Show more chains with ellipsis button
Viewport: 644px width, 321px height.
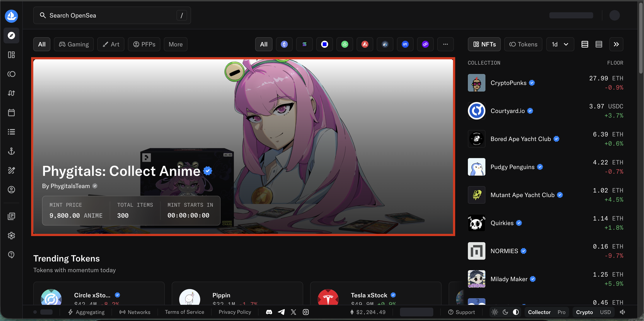tap(445, 44)
